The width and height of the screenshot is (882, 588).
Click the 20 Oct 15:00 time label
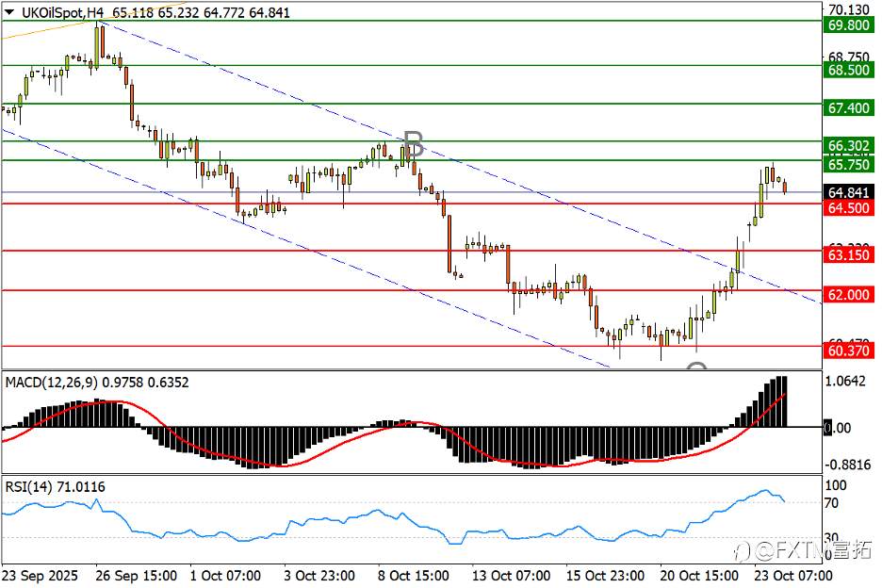699,576
